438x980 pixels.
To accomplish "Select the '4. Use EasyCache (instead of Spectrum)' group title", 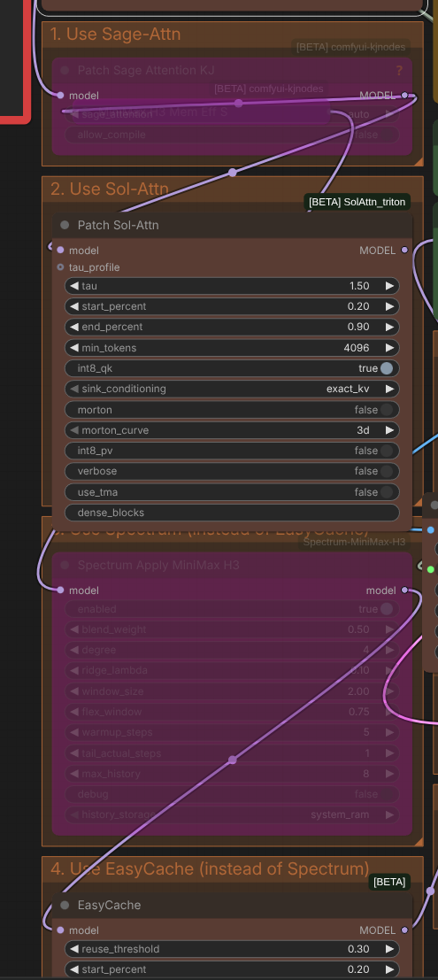I will tap(210, 868).
